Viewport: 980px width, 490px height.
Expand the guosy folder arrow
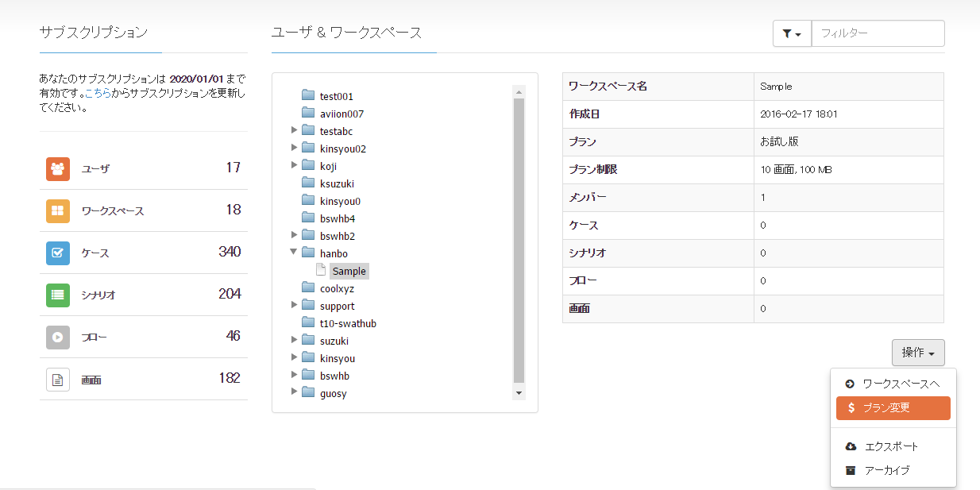coord(294,392)
